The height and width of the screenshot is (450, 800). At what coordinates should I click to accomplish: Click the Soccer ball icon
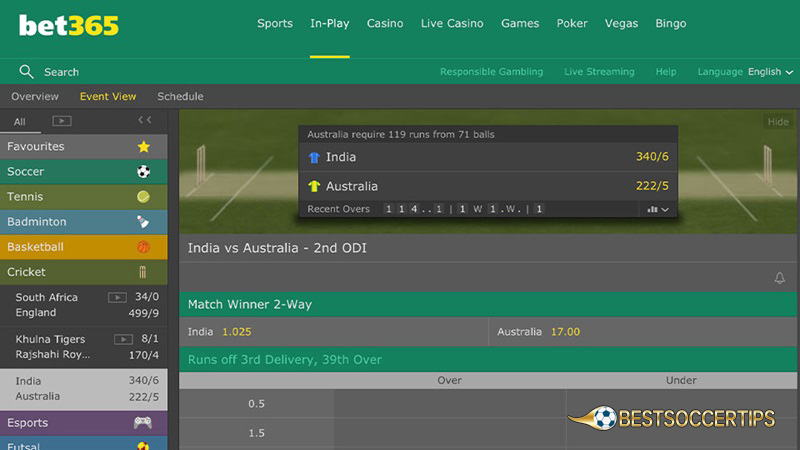tap(143, 171)
